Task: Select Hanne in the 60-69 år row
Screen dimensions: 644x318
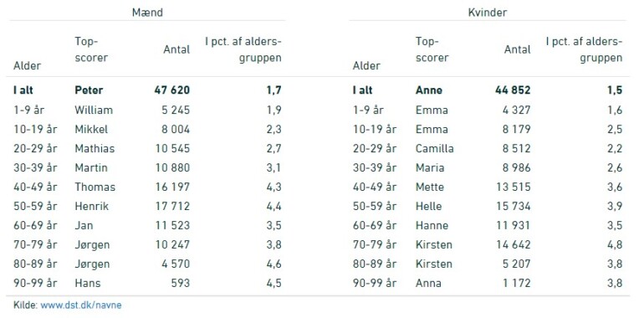Action: (432, 225)
